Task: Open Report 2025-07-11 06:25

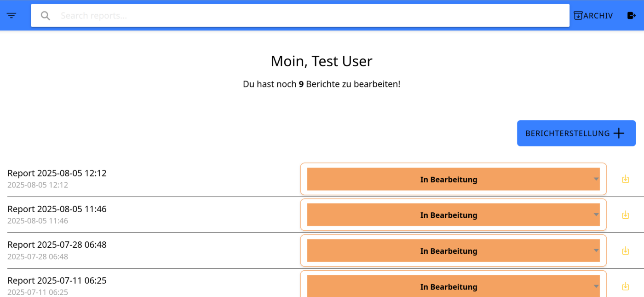Action: (x=57, y=281)
